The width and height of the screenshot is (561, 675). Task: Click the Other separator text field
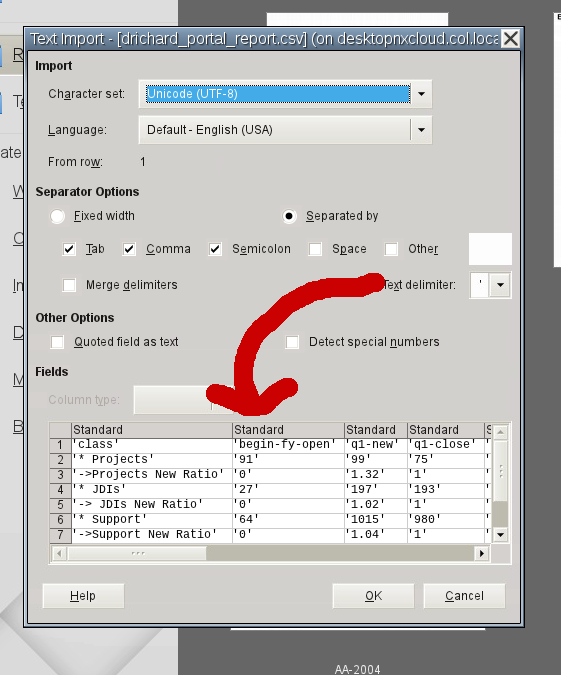[490, 249]
